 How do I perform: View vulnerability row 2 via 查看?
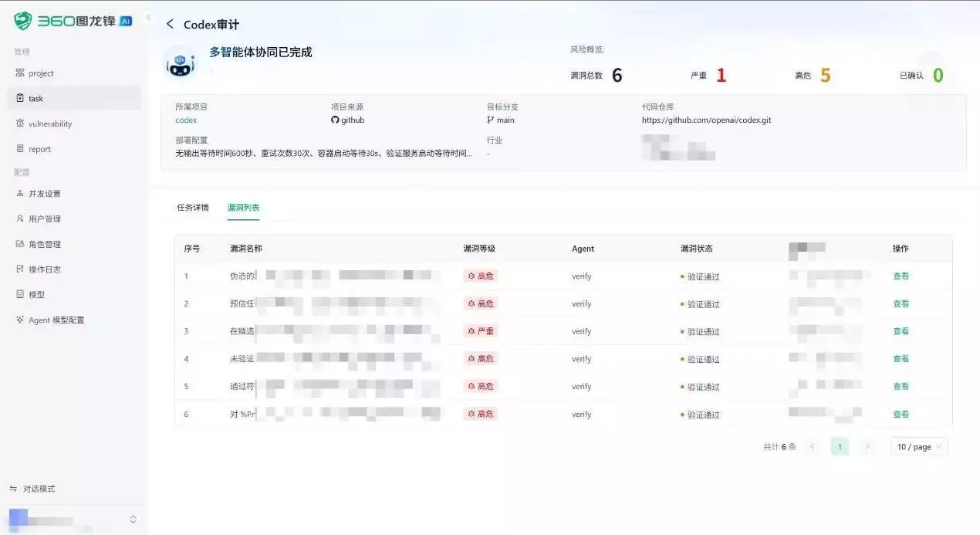point(901,304)
